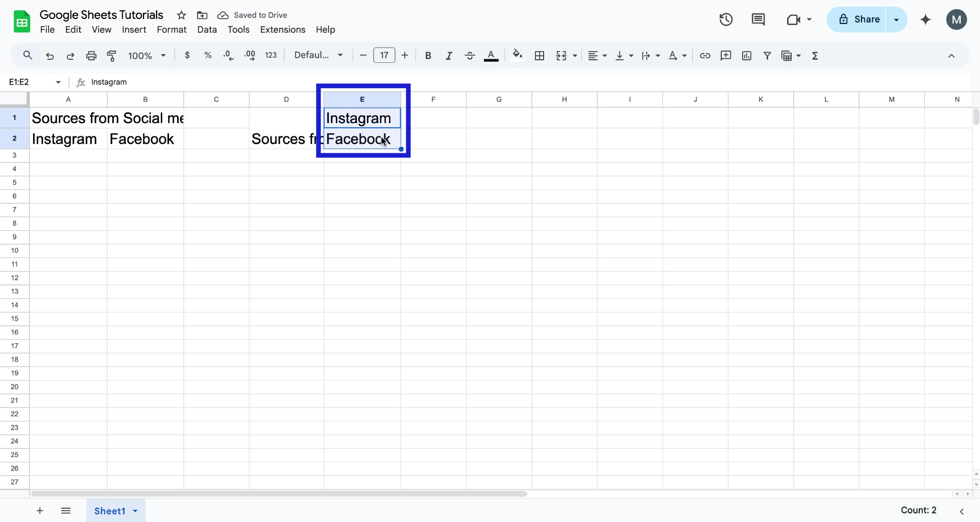This screenshot has height=522, width=980.
Task: Open the Extensions menu
Action: 282,30
